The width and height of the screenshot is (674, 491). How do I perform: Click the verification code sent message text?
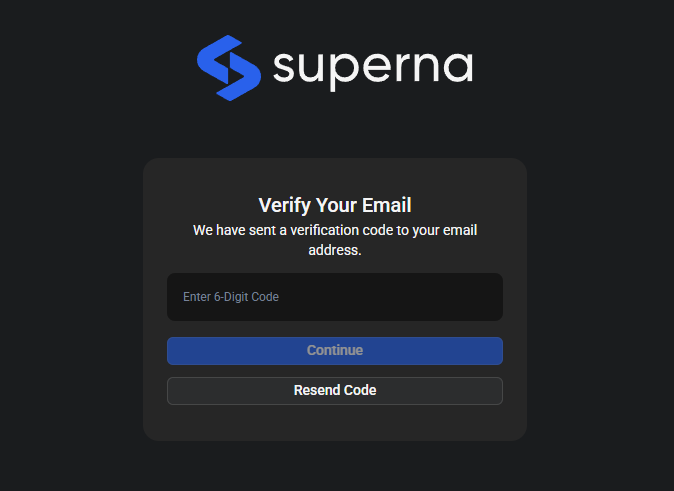pyautogui.click(x=334, y=240)
